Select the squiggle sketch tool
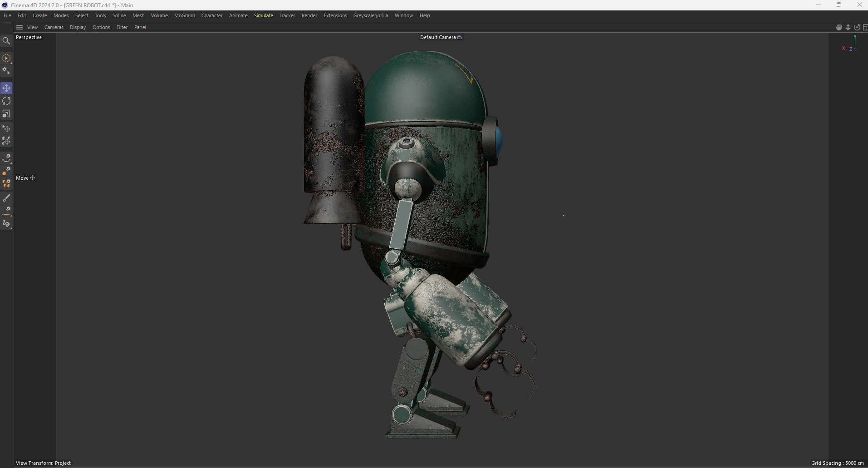Image resolution: width=868 pixels, height=468 pixels. click(x=6, y=224)
